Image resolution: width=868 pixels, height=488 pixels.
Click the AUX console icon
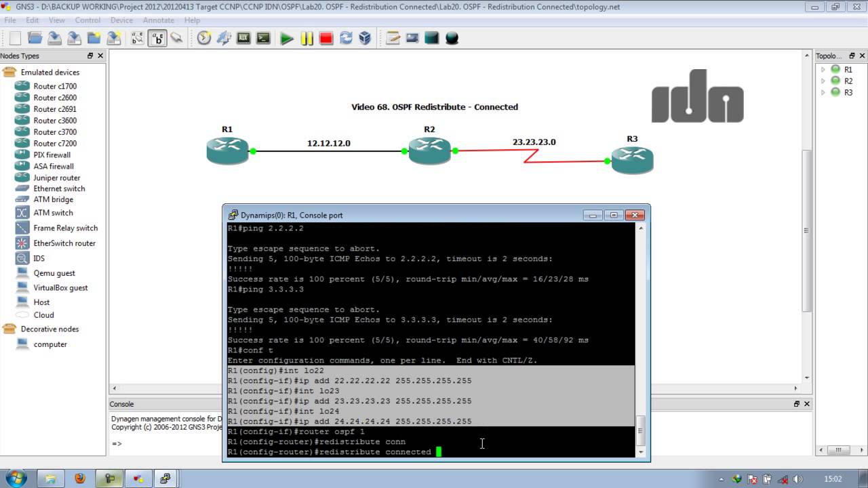pyautogui.click(x=243, y=38)
